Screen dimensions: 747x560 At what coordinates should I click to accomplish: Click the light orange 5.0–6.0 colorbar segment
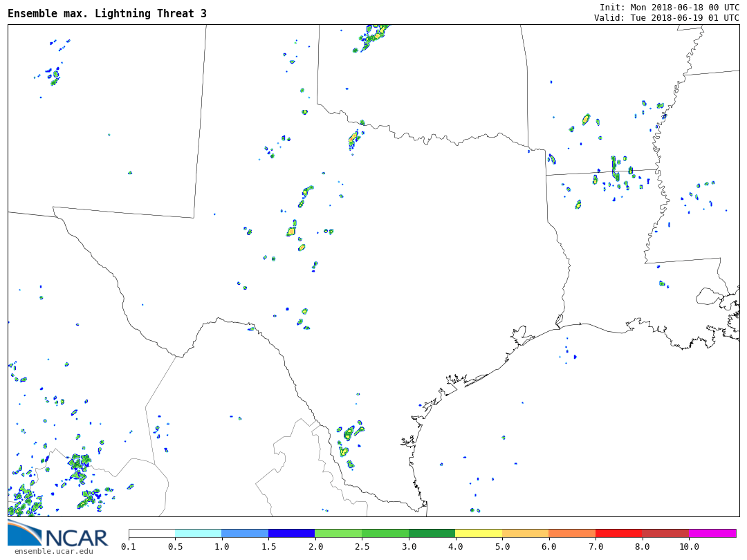tap(526, 533)
